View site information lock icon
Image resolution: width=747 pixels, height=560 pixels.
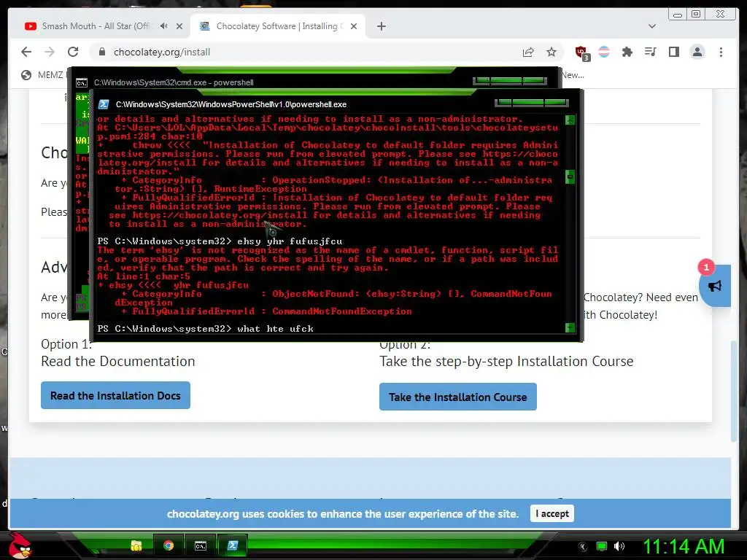[x=102, y=52]
